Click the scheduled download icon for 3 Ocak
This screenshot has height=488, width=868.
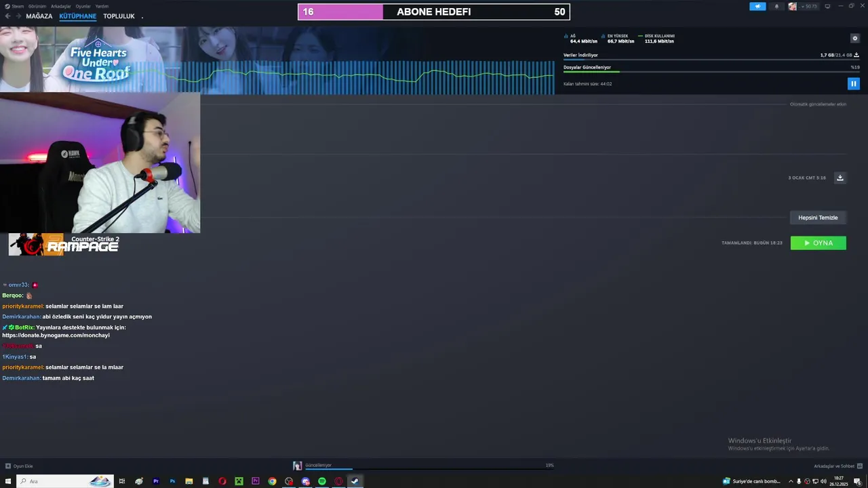[840, 178]
